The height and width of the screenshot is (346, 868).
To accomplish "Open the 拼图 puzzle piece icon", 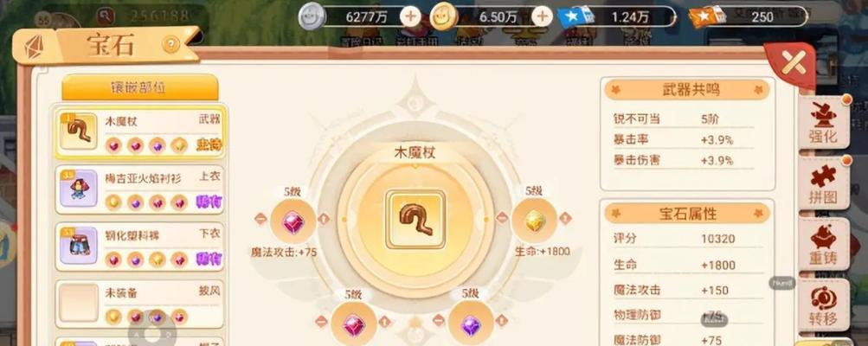I will 824,183.
